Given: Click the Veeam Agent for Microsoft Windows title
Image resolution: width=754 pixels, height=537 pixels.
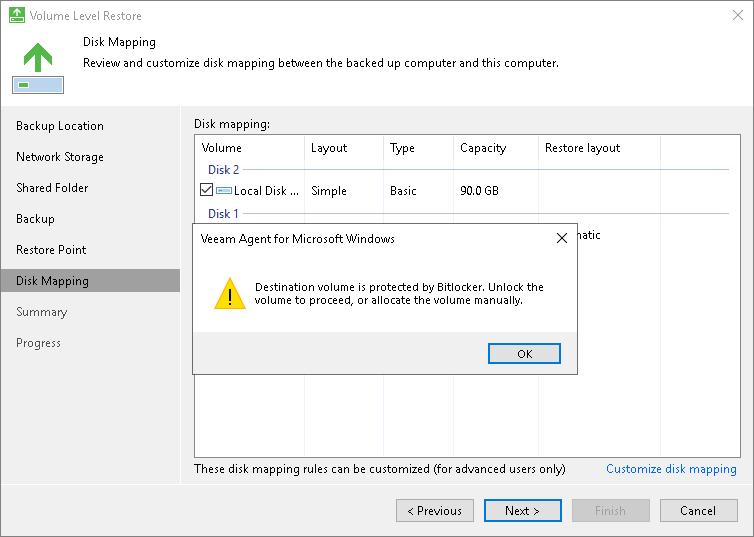Looking at the screenshot, I should (x=297, y=239).
